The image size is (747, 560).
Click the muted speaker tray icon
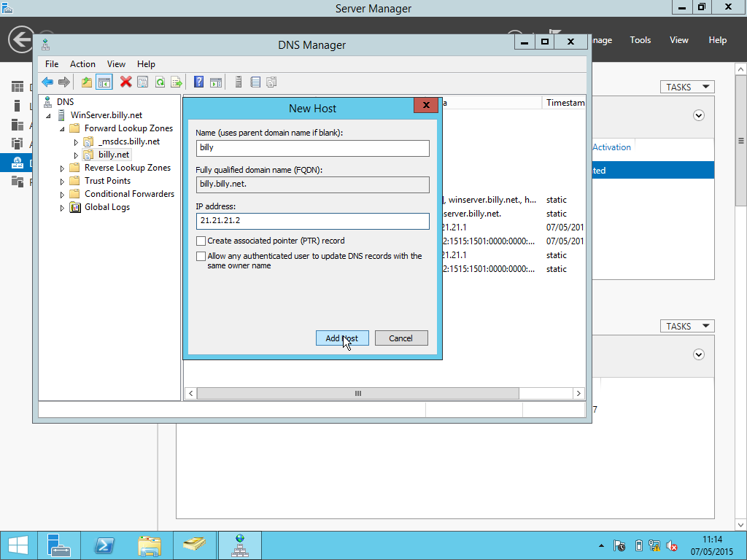click(x=672, y=545)
